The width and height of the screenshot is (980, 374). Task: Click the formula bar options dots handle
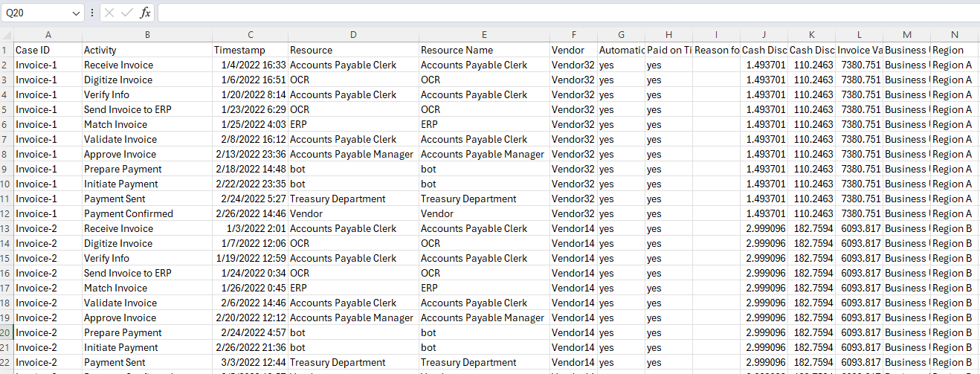(x=92, y=13)
